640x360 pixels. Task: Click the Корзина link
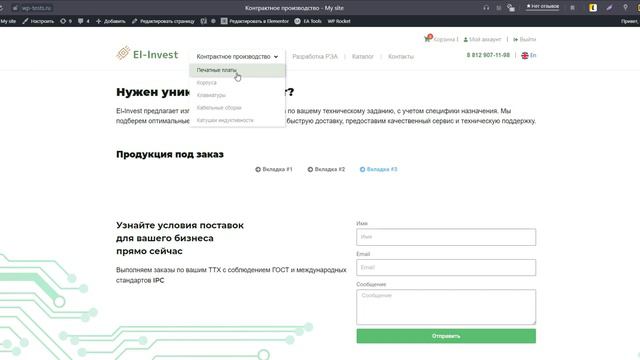click(x=445, y=40)
